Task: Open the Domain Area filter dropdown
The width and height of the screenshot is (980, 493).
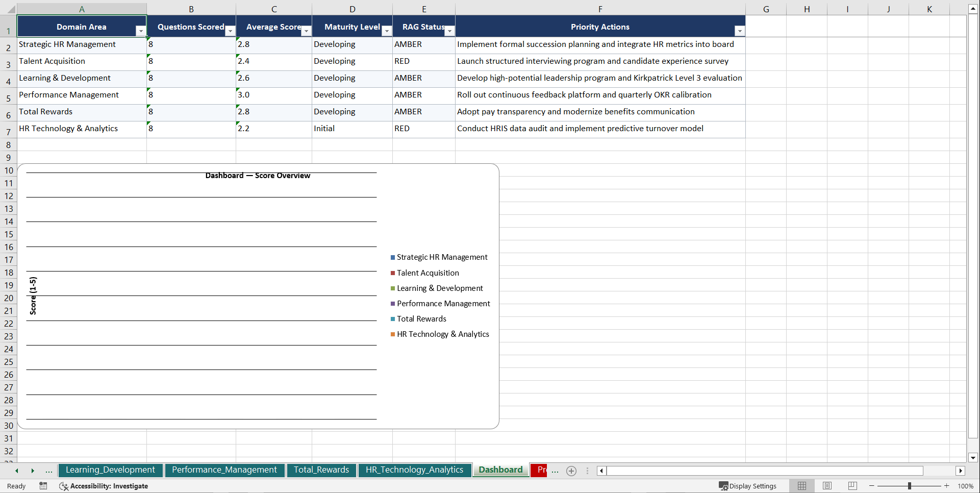Action: click(141, 31)
